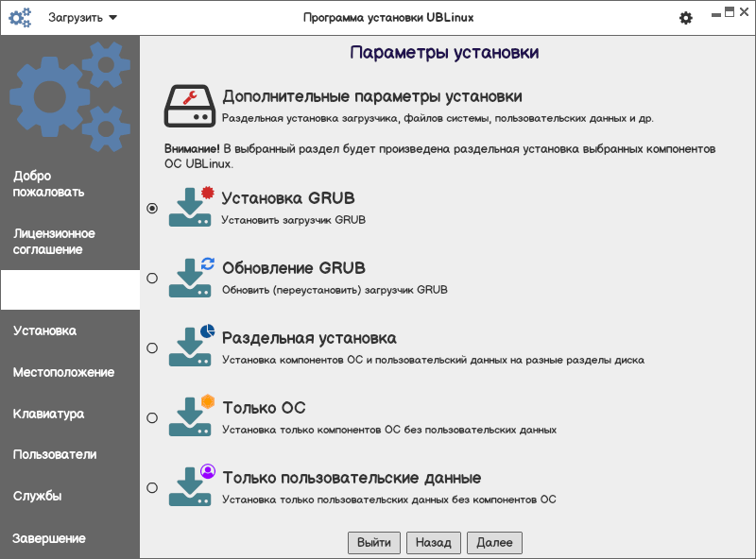Click the Только ОС hexagon icon
The width and height of the screenshot is (756, 559).
tap(191, 416)
